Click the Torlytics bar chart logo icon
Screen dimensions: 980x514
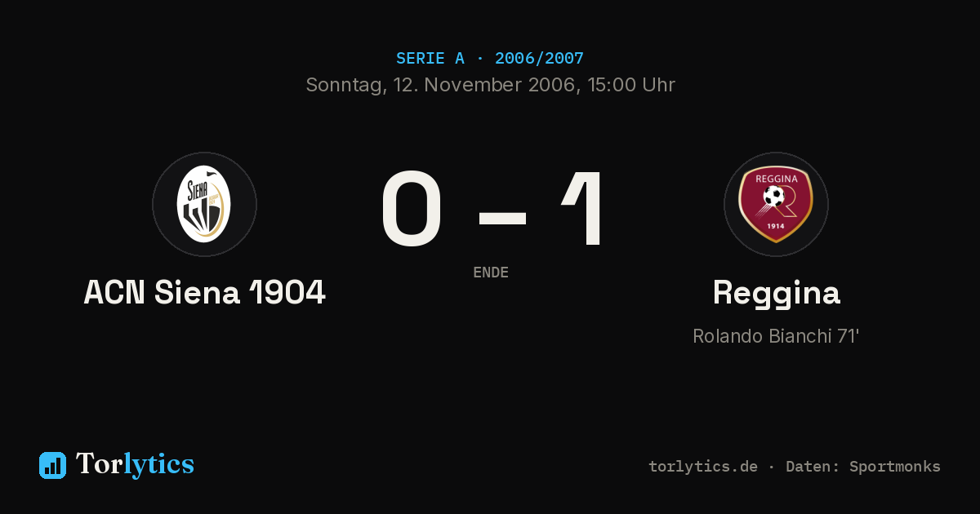52,465
